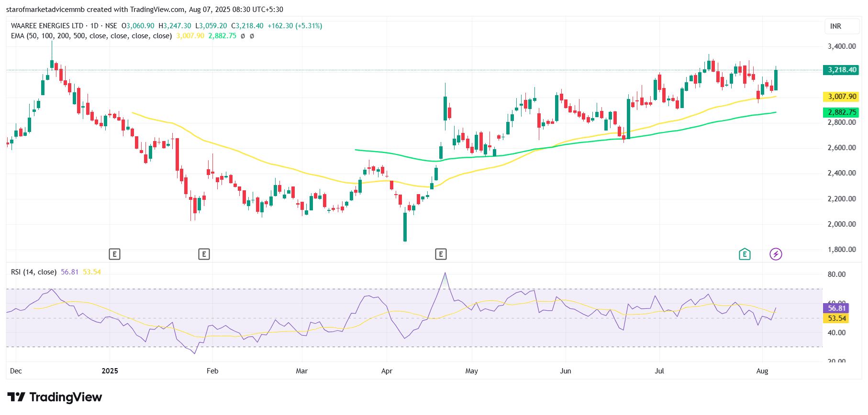Click the change value +162.30 (+5.31%)
Screen dimensions: 868x415
[x=295, y=26]
